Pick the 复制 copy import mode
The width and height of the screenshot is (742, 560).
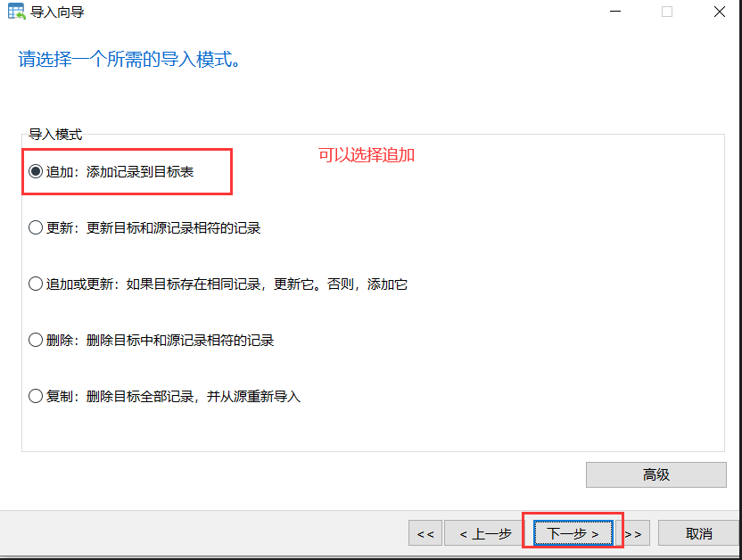tap(36, 396)
